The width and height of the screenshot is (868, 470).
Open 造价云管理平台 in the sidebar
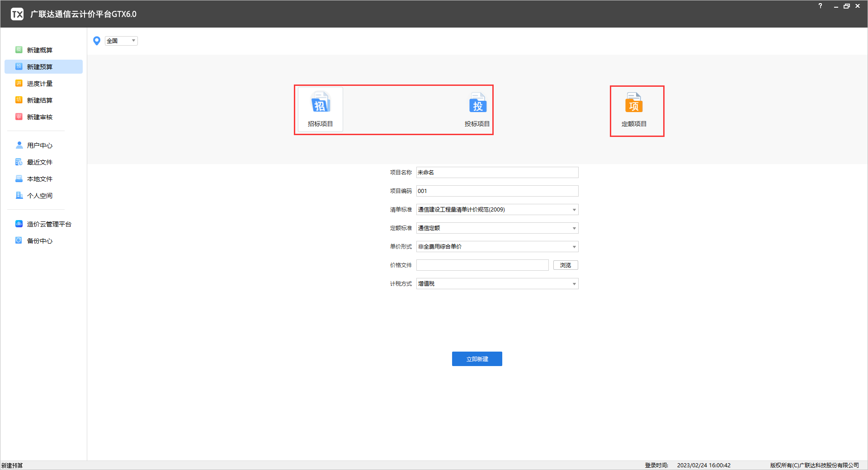tap(49, 224)
